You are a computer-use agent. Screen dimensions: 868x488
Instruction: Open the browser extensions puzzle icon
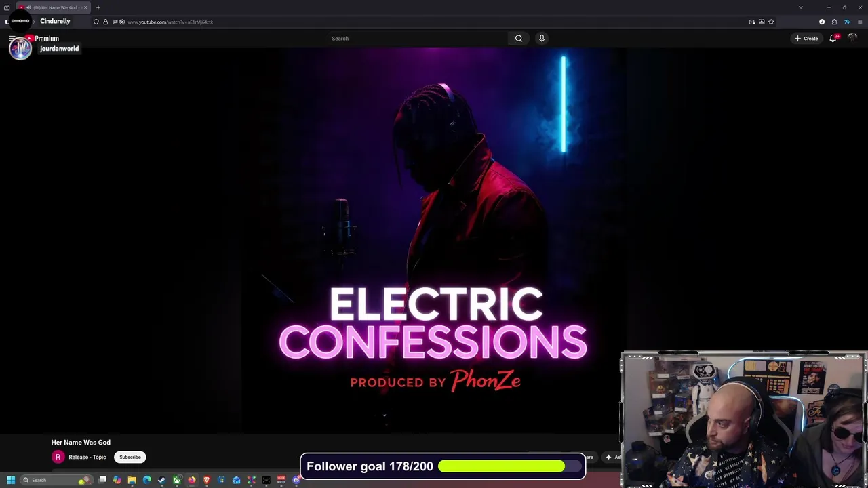tap(834, 22)
